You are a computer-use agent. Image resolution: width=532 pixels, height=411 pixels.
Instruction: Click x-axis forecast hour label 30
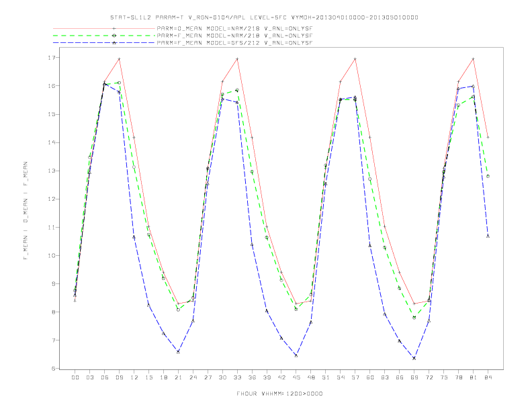pyautogui.click(x=222, y=377)
